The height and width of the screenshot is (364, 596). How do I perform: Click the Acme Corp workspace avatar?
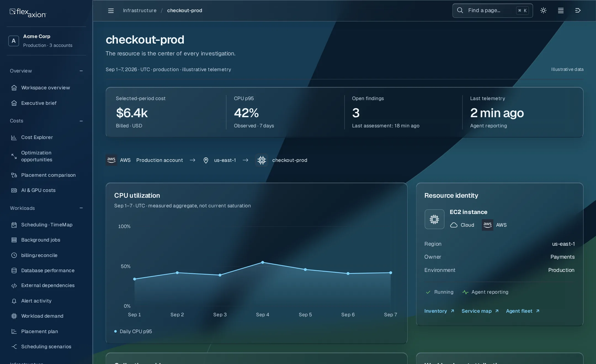(x=14, y=41)
